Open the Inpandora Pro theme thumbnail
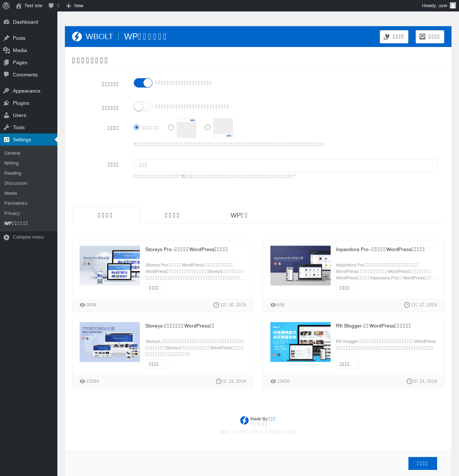This screenshot has height=476, width=459. pyautogui.click(x=301, y=265)
